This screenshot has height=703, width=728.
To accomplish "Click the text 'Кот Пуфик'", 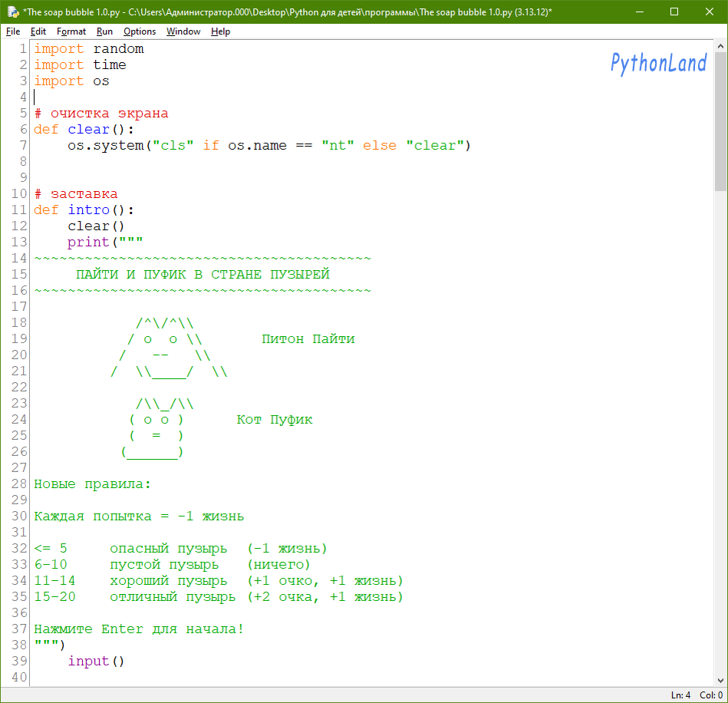I will pyautogui.click(x=275, y=420).
